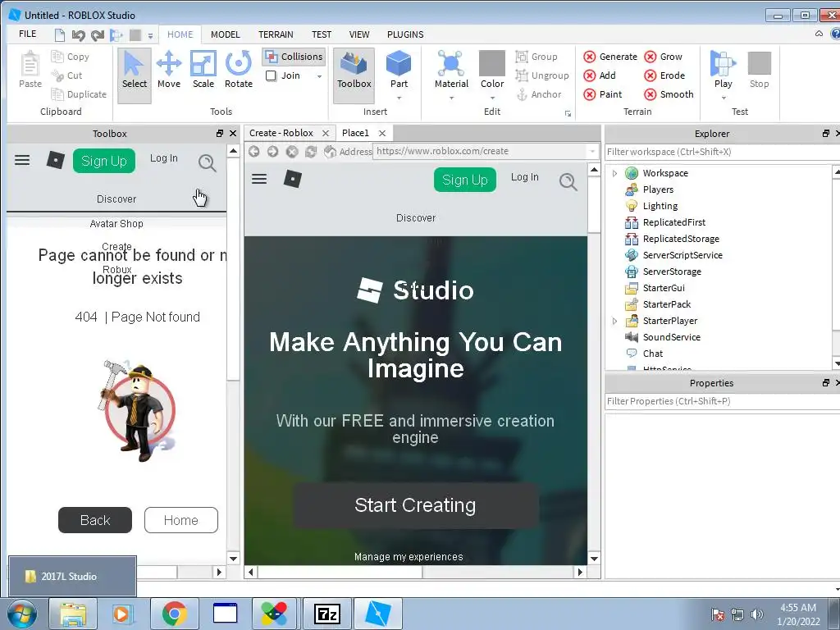This screenshot has width=840, height=630.
Task: Click the Redo arrow in quick access
Action: [98, 35]
